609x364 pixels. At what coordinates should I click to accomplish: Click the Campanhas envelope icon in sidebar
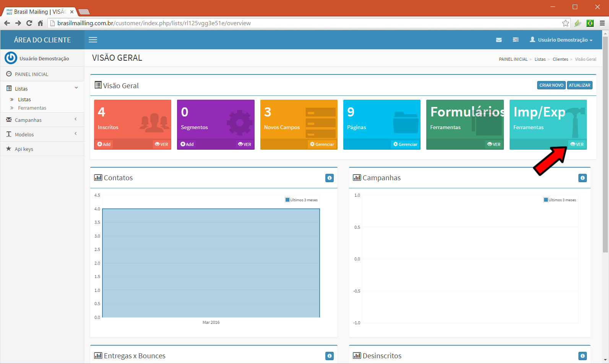[9, 120]
